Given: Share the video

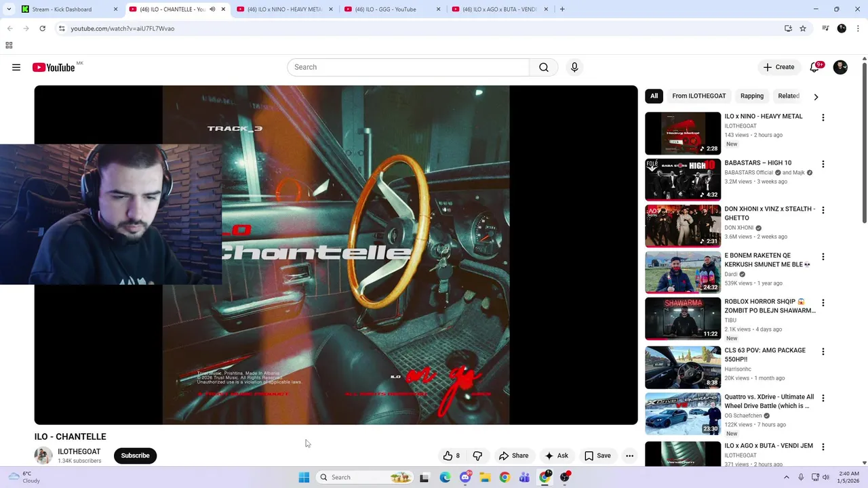Looking at the screenshot, I should point(513,455).
